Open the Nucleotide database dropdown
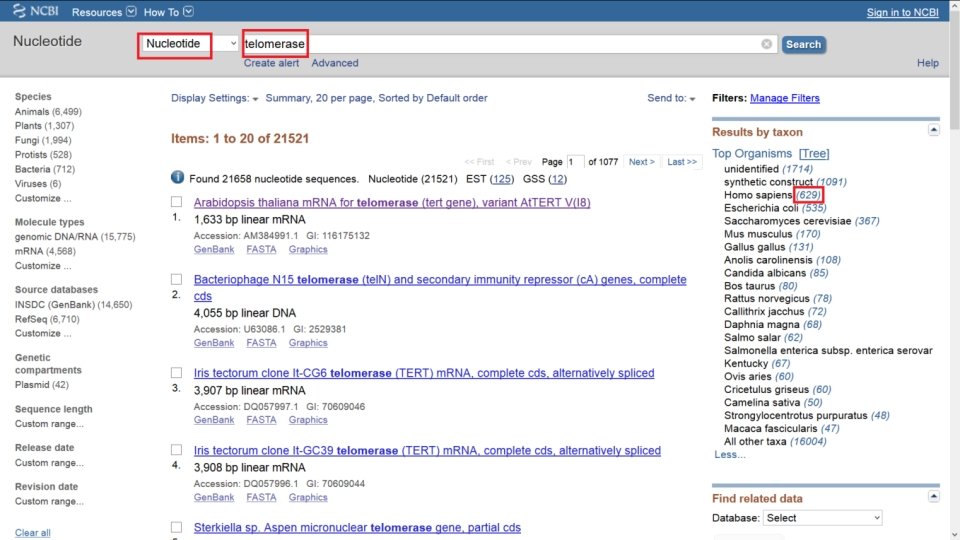This screenshot has height=540, width=960. click(190, 43)
